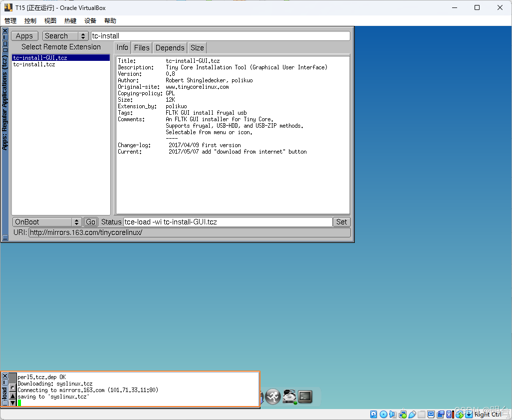Click VirtualBox keyboard capture arrow icon
The height and width of the screenshot is (420, 512).
[x=469, y=415]
